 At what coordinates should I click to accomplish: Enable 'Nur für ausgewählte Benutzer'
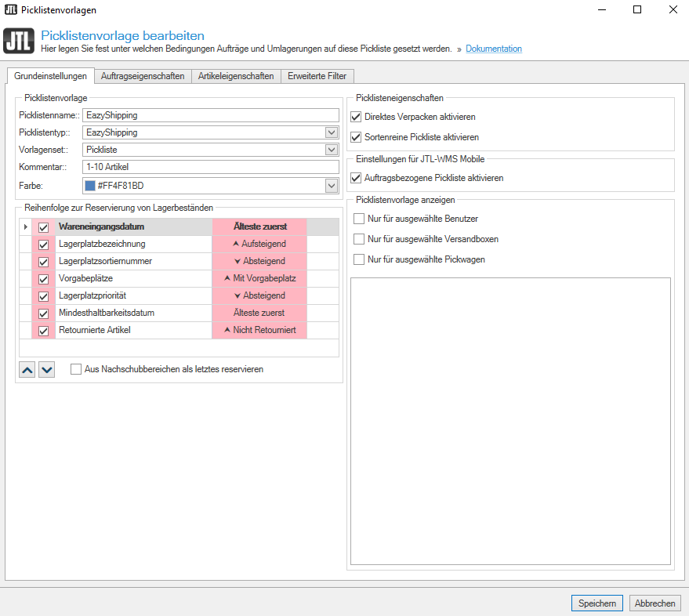point(359,218)
